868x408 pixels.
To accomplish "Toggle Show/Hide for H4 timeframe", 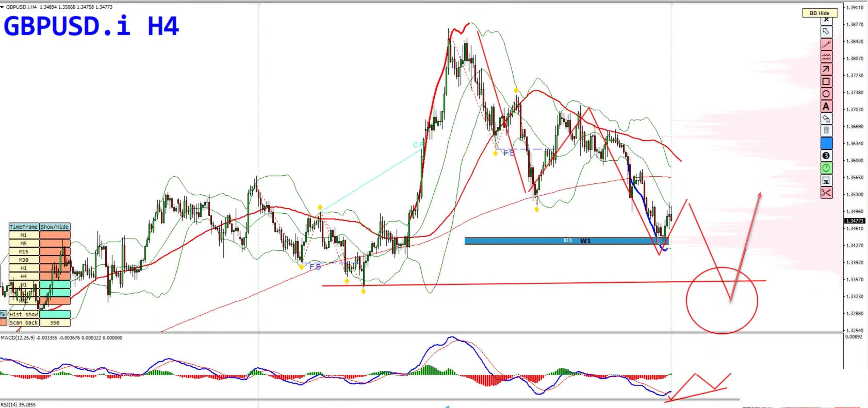I will (x=55, y=276).
